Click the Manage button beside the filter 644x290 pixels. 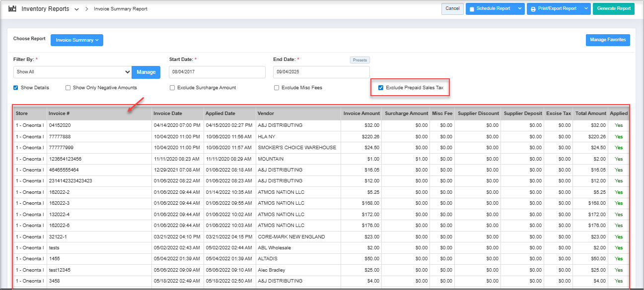(146, 72)
